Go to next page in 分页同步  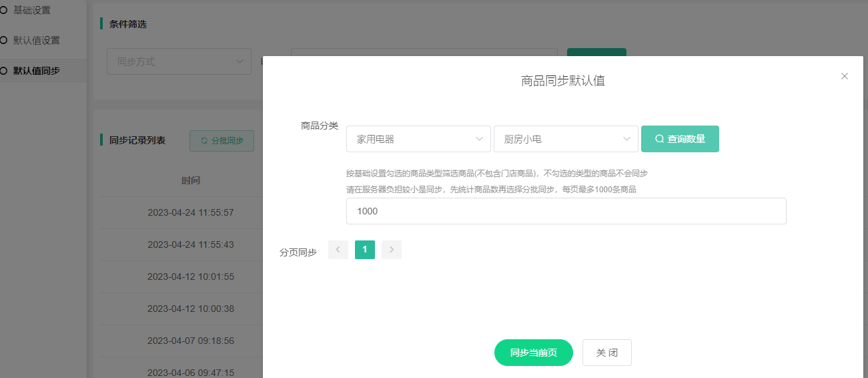(x=392, y=250)
